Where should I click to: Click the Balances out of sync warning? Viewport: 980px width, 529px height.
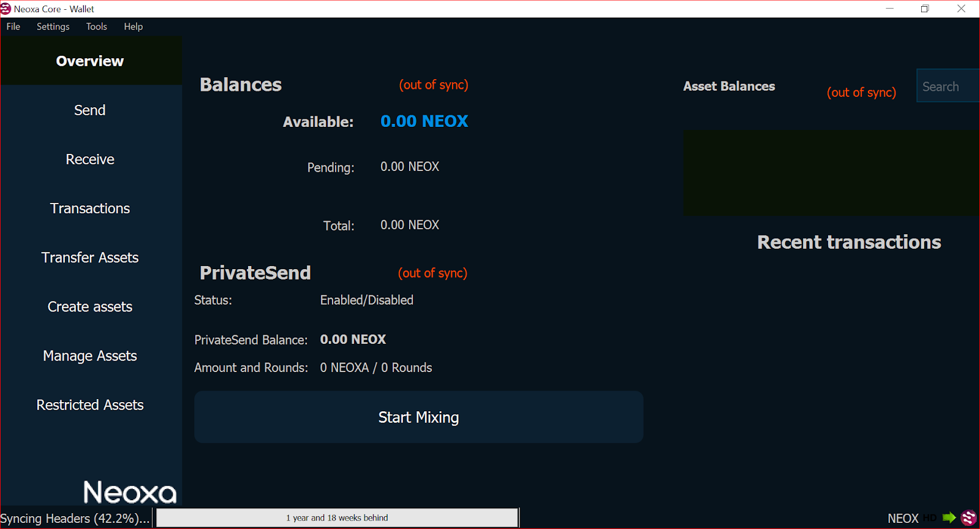434,85
